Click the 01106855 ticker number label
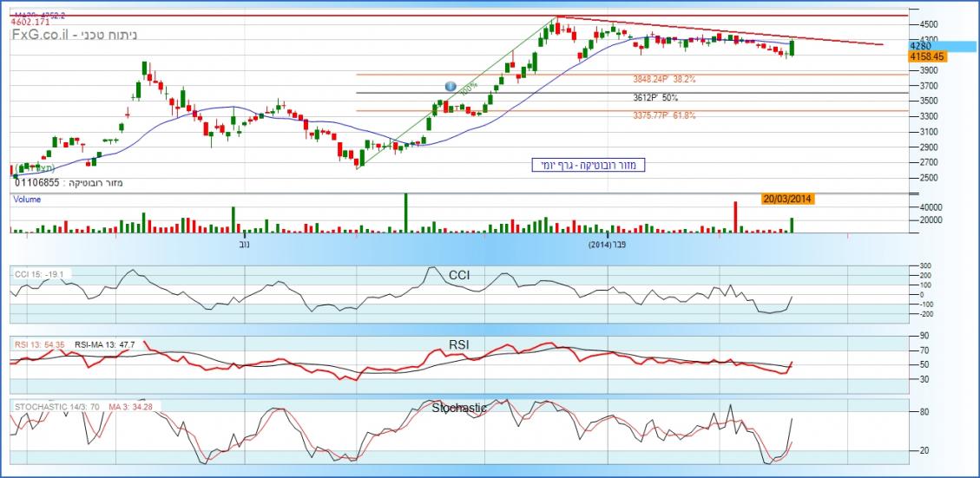980x478 pixels. pyautogui.click(x=36, y=182)
